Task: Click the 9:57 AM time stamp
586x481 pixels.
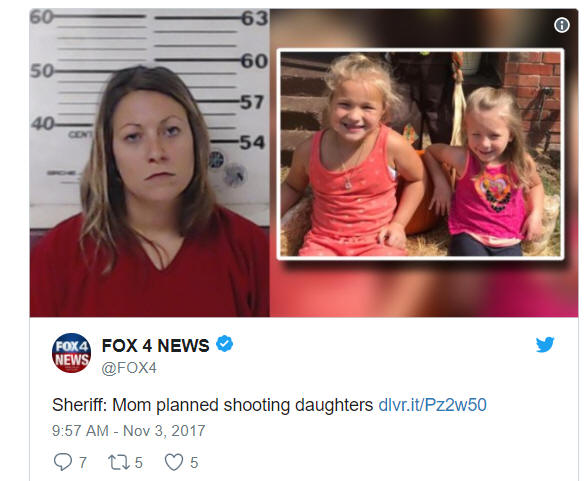Action: tap(80, 431)
